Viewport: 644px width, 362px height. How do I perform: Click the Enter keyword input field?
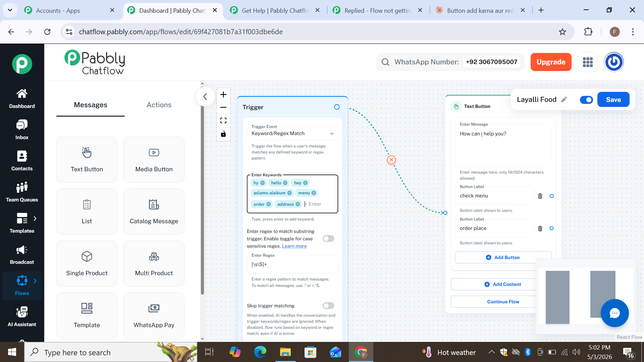tap(319, 204)
